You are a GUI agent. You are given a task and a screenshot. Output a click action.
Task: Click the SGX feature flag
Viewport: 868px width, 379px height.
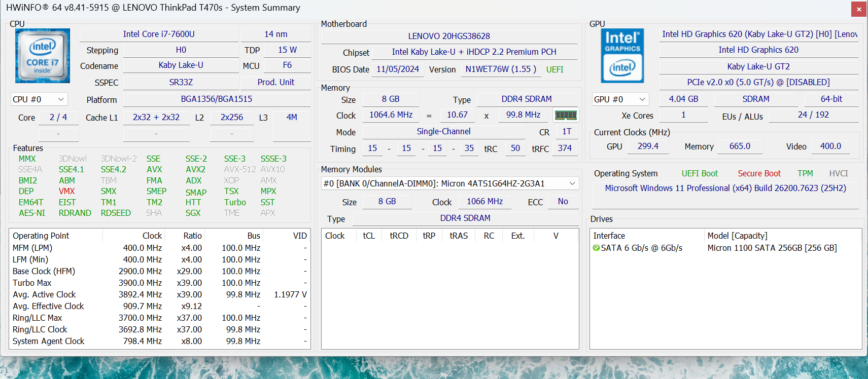193,213
